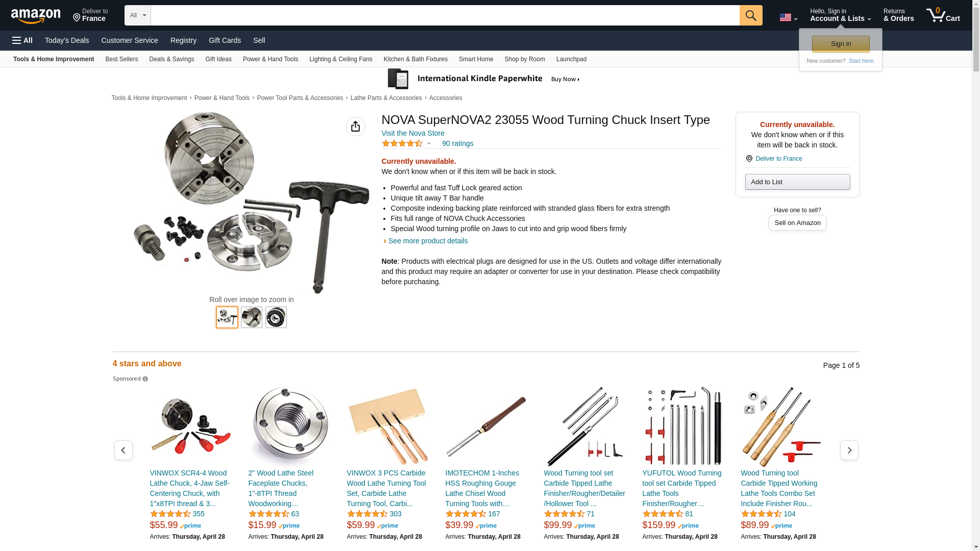Click the share icon beside product image
Screen dimensions: 980x551
(355, 127)
